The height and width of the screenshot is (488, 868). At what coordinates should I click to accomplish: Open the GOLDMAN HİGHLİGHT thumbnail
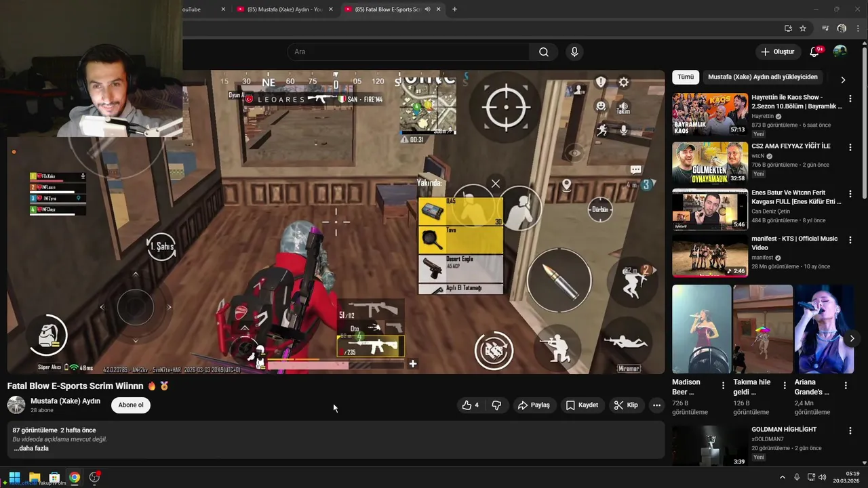click(x=710, y=445)
